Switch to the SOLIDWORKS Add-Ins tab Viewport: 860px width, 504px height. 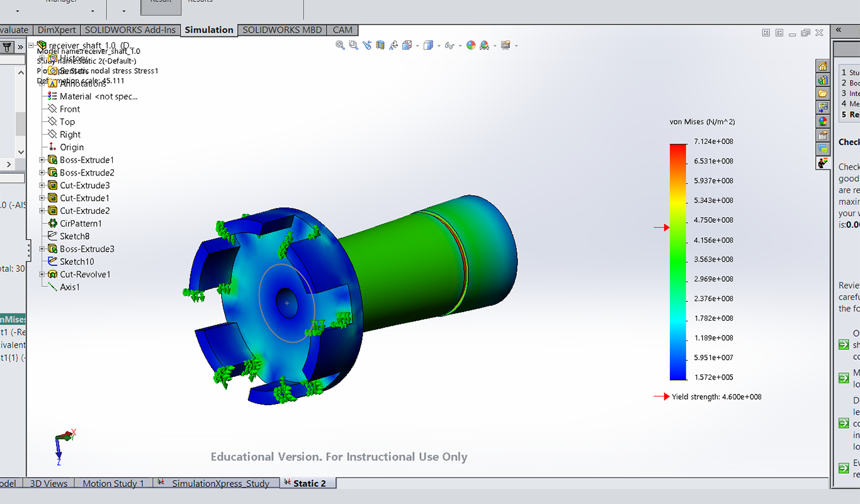[x=130, y=30]
